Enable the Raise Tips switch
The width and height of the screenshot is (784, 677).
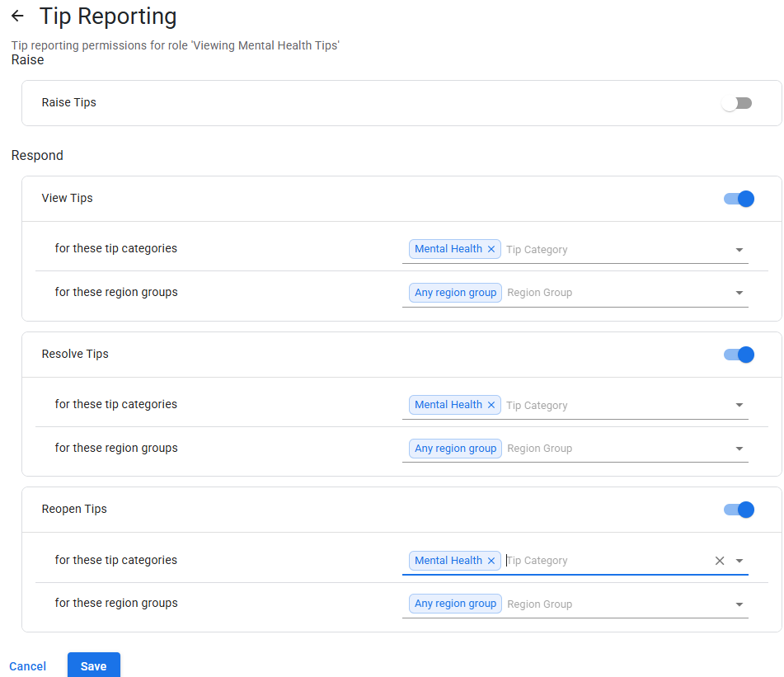(737, 103)
